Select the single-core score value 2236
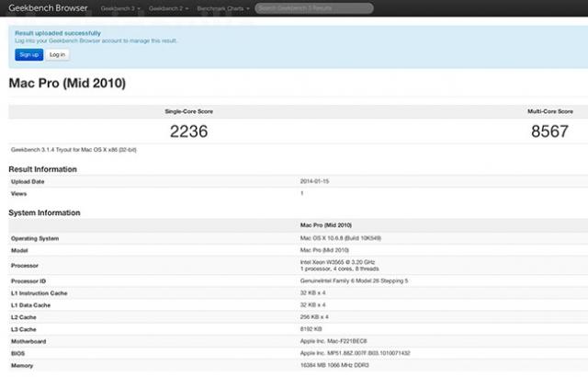This screenshot has width=588, height=377. [188, 131]
